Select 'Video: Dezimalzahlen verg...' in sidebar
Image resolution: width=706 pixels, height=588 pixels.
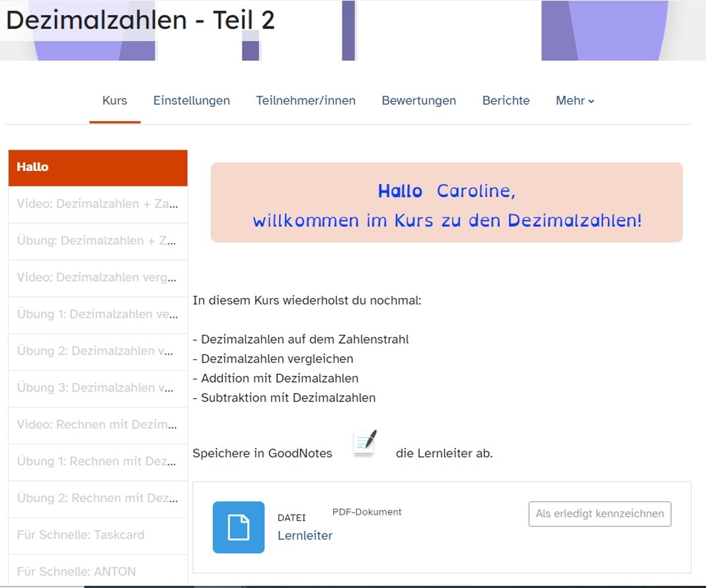tap(98, 278)
